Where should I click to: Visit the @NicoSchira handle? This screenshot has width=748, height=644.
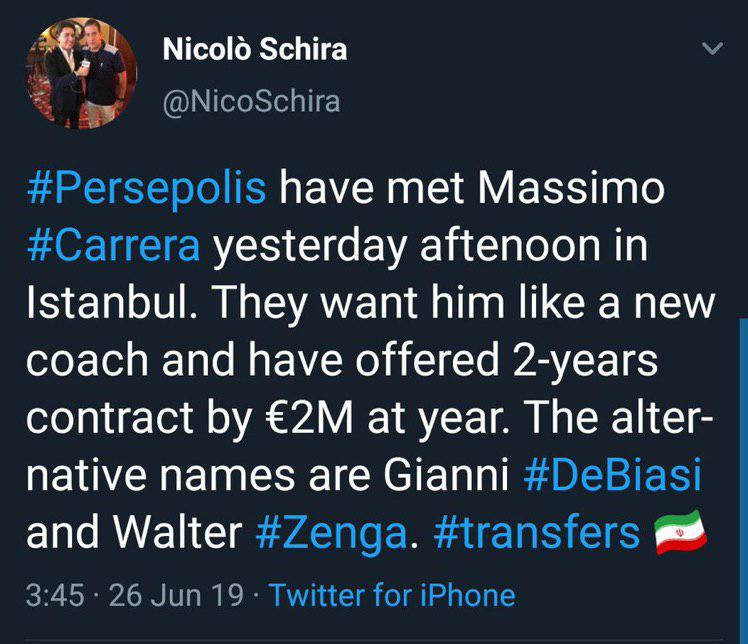250,101
